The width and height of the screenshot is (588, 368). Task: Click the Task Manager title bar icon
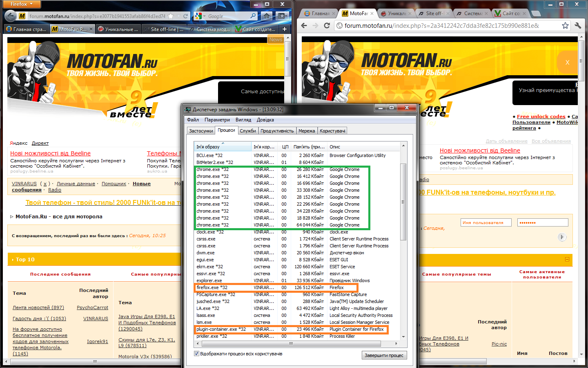coord(188,110)
